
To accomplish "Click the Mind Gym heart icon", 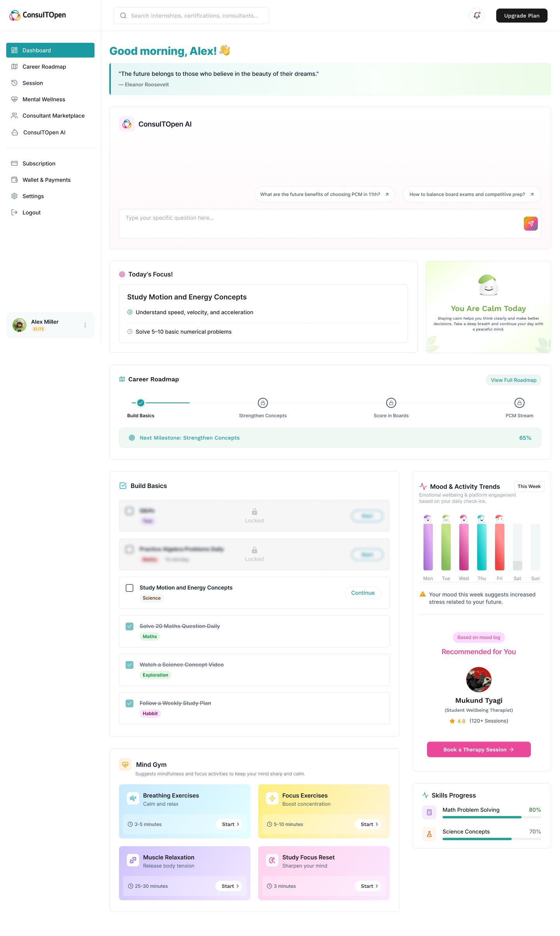I will 125,765.
